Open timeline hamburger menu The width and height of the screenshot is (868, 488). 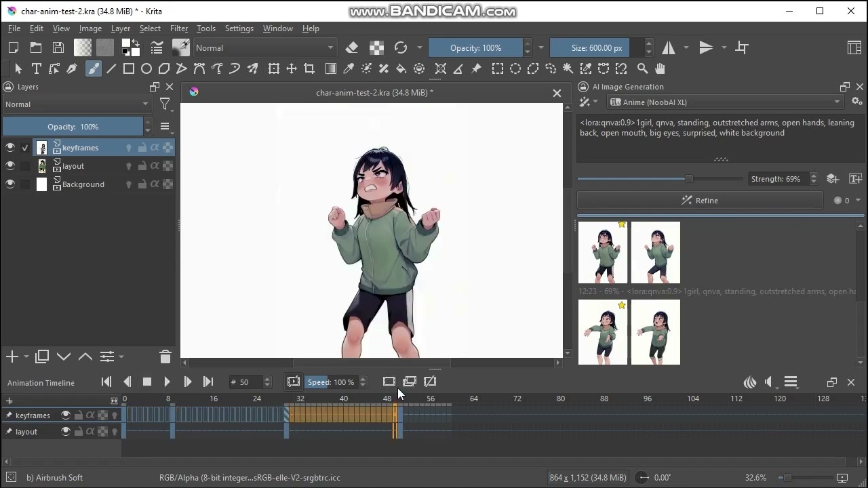pyautogui.click(x=791, y=382)
